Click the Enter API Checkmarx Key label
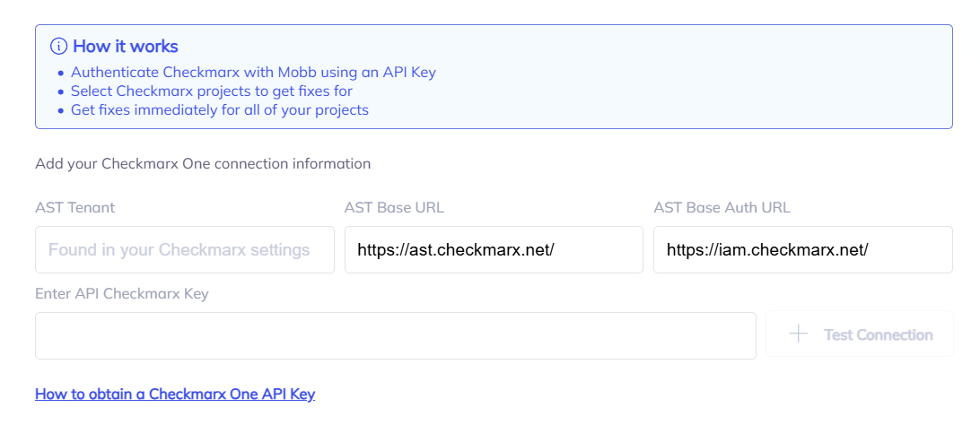Screen dimensions: 980x425 (x=122, y=294)
